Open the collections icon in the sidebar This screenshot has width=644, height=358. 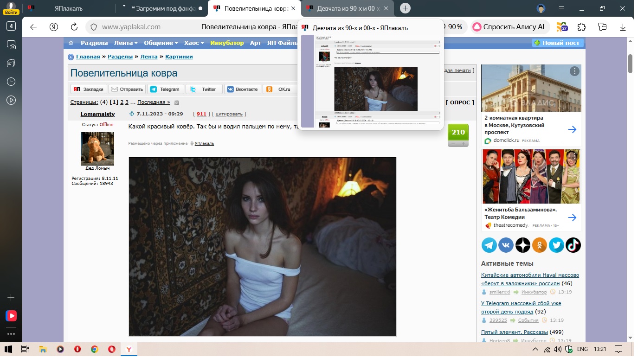11,63
